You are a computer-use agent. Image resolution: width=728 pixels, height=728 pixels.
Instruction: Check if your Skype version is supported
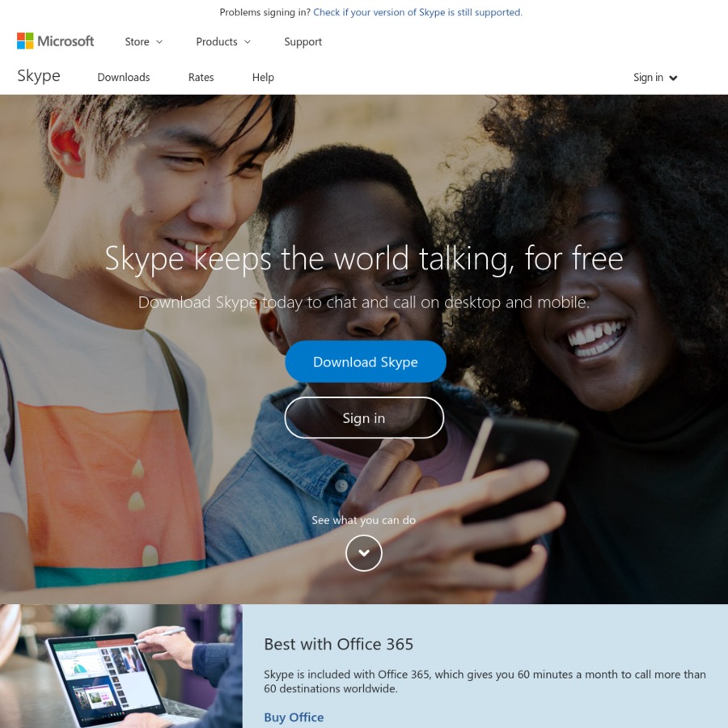click(x=417, y=12)
